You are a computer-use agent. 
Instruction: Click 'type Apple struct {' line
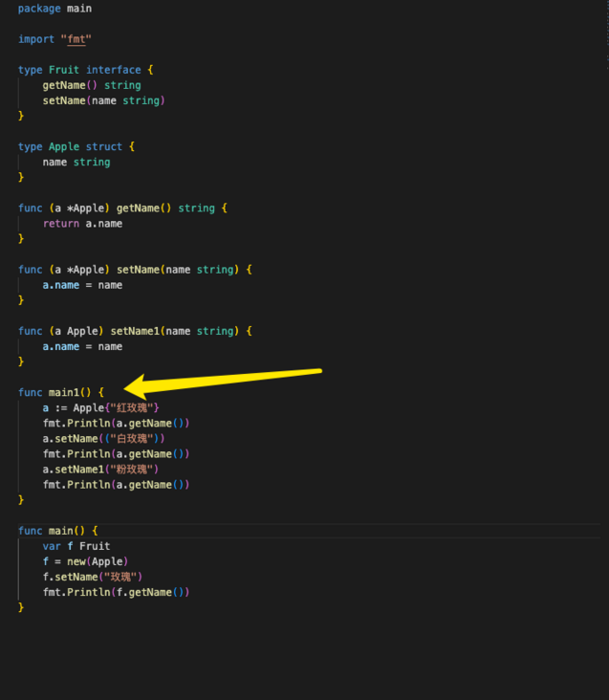click(76, 147)
